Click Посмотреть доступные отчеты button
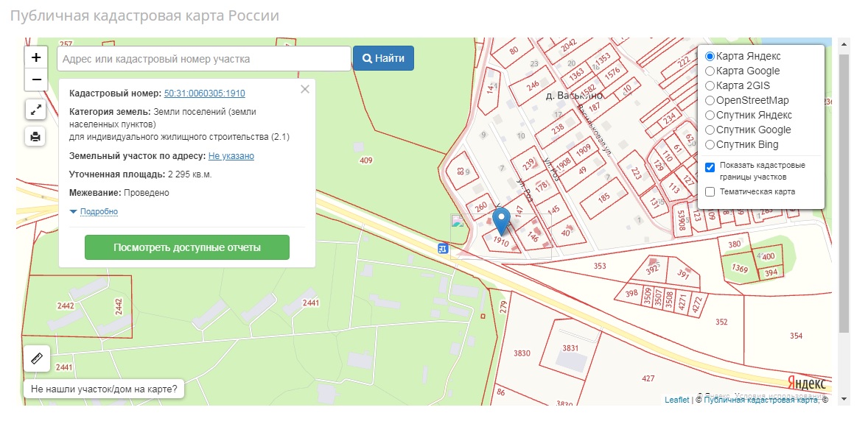This screenshot has height=424, width=868. (187, 248)
